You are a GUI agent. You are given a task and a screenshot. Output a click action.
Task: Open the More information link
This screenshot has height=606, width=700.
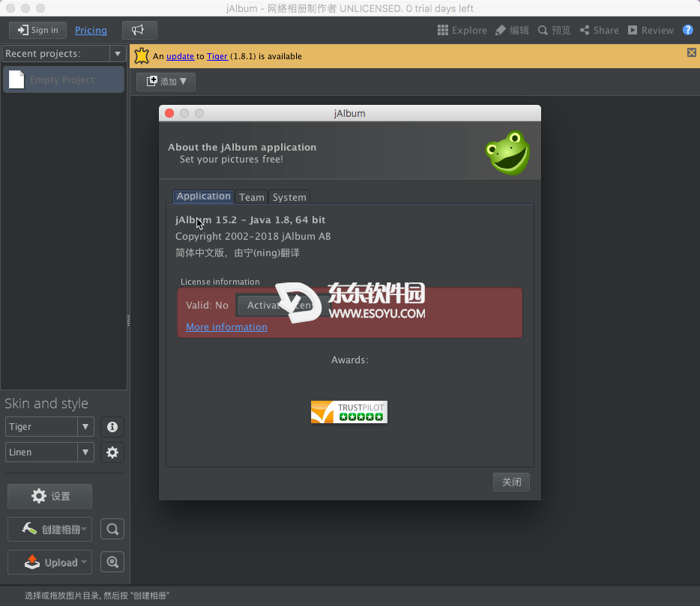coord(227,327)
